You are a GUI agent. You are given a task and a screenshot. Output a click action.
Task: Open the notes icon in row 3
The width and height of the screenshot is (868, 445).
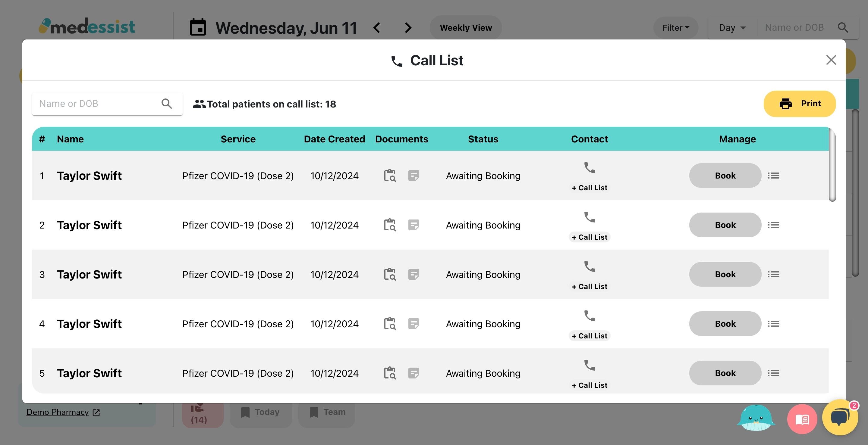414,274
